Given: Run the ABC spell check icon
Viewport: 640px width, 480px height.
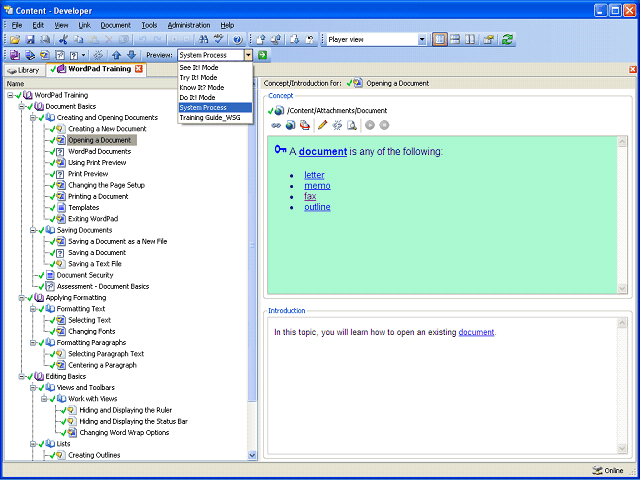Looking at the screenshot, I should 219,40.
